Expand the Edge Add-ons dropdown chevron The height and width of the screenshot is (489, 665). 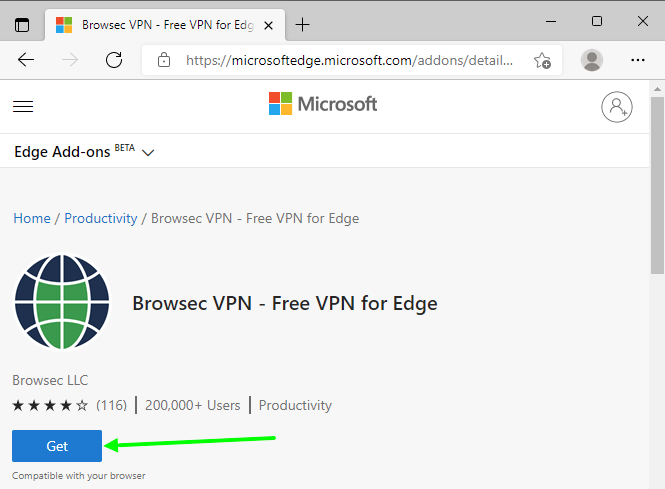[x=148, y=153]
